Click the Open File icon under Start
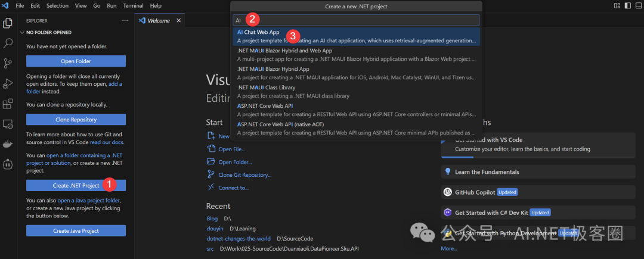The width and height of the screenshot is (644, 259). point(211,149)
